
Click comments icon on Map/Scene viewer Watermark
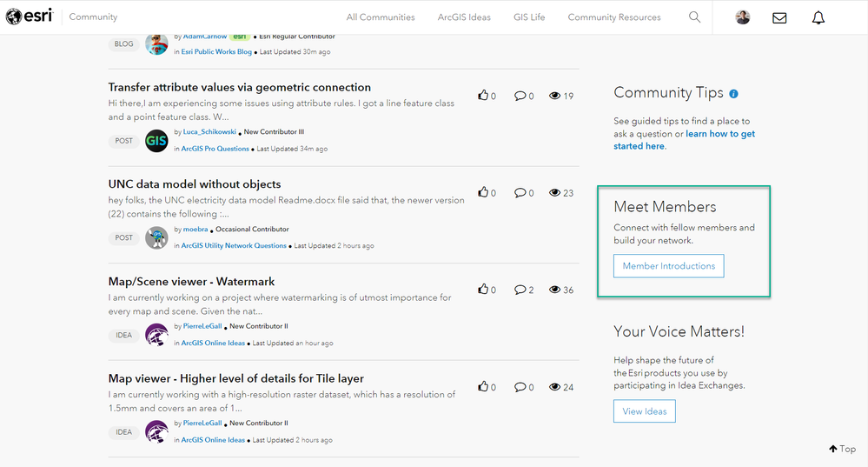click(x=520, y=290)
